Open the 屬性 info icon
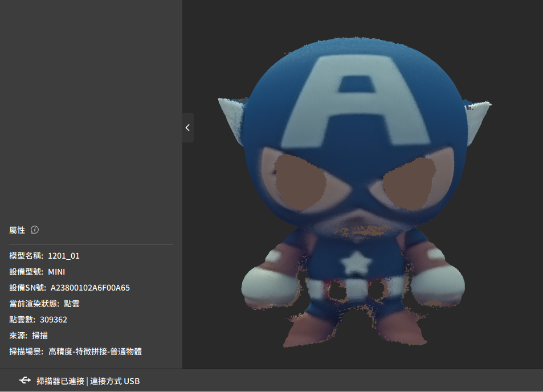 35,230
